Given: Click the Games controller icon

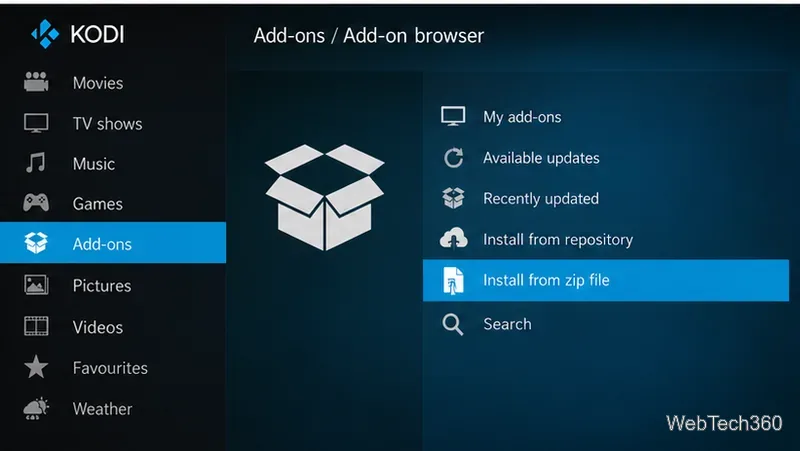Looking at the screenshot, I should 36,203.
